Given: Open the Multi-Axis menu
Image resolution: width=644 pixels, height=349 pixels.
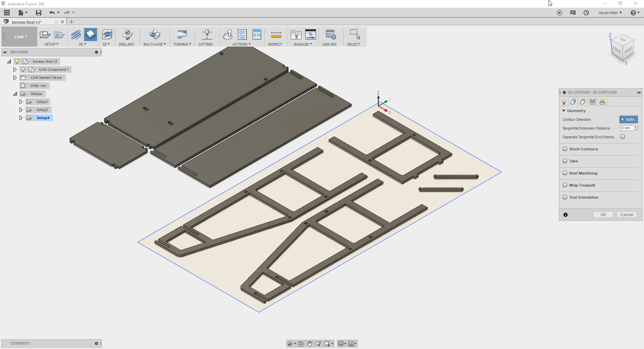Looking at the screenshot, I should point(154,44).
